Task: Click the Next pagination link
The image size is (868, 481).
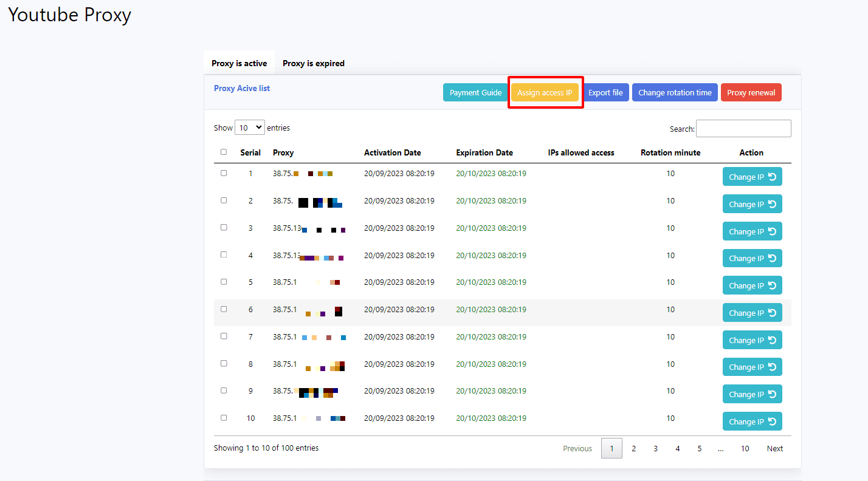Action: coord(775,448)
